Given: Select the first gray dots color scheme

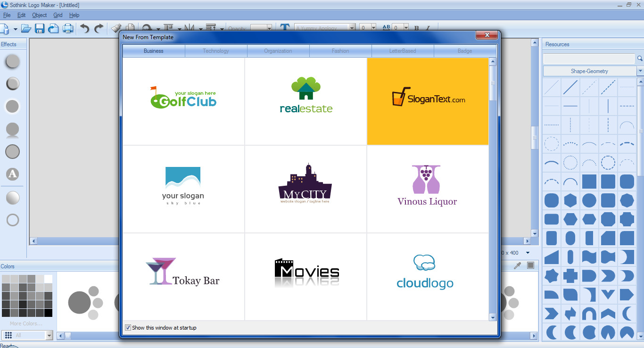Looking at the screenshot, I should tap(85, 302).
